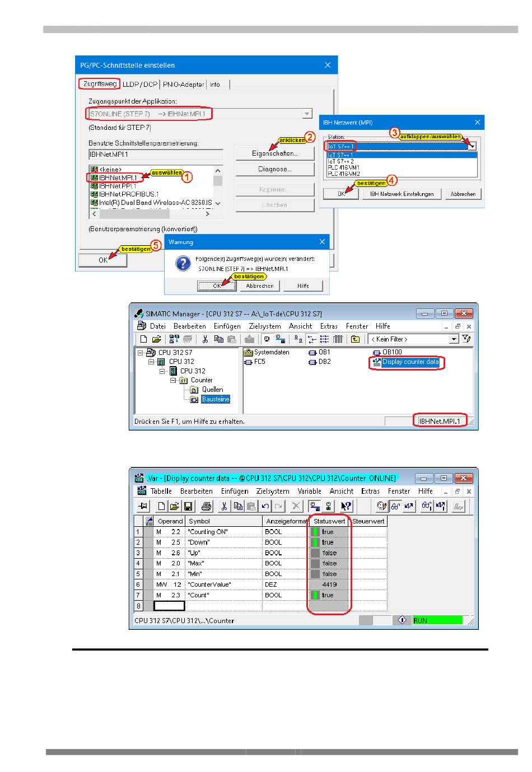Switch to the PNIO-Adapter tab
The width and height of the screenshot is (532, 772).
click(x=184, y=85)
